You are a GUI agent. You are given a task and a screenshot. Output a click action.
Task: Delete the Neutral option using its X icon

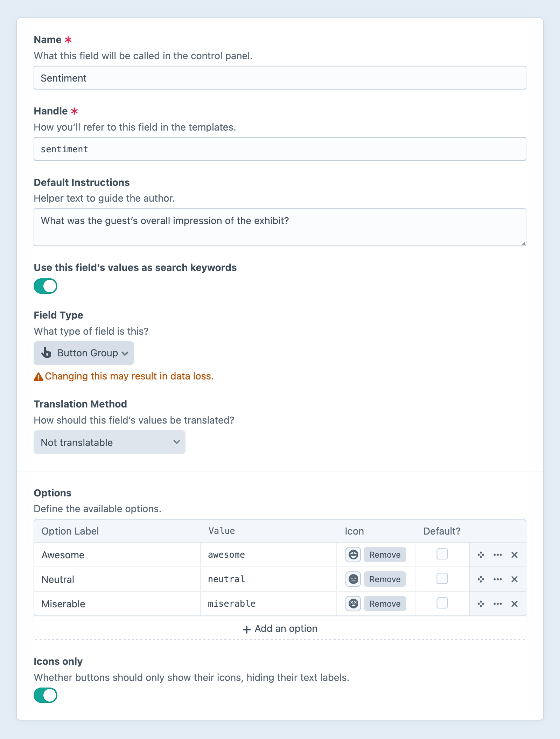pos(514,579)
